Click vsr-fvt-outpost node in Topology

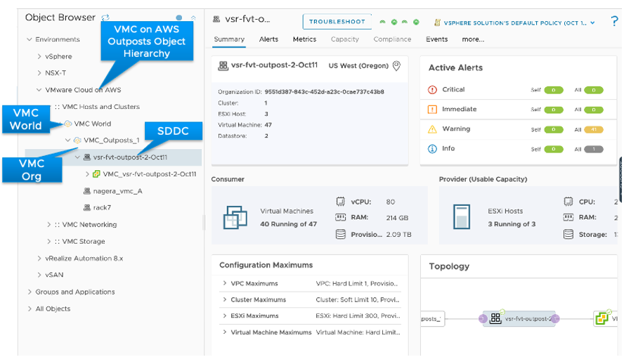click(x=519, y=319)
